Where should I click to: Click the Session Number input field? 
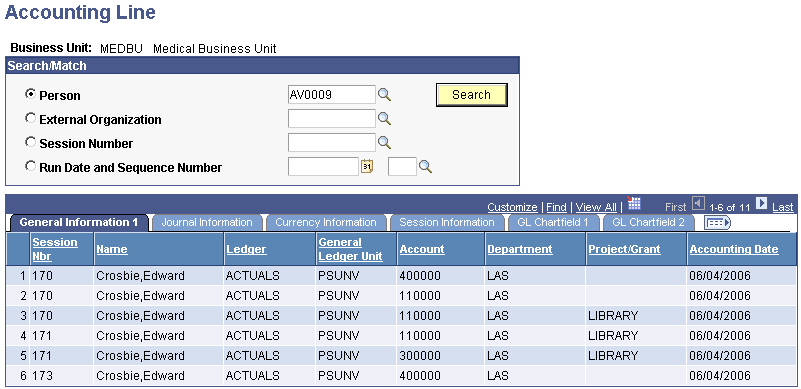point(332,143)
